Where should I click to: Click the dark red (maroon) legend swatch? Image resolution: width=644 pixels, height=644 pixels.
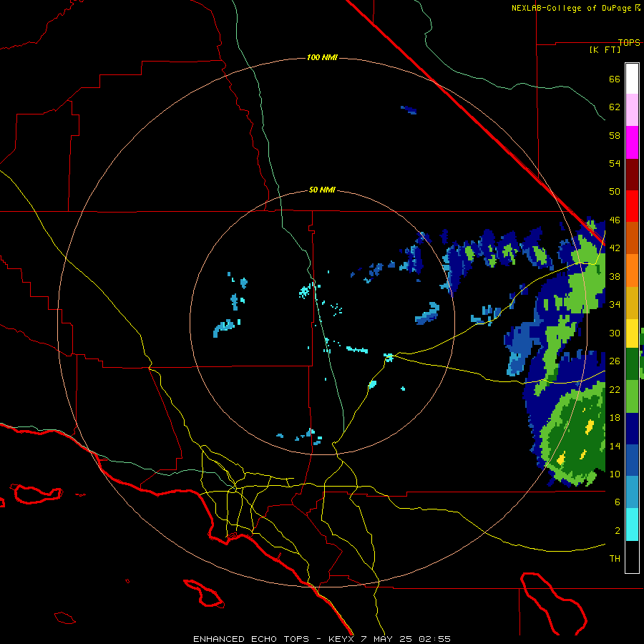click(632, 174)
